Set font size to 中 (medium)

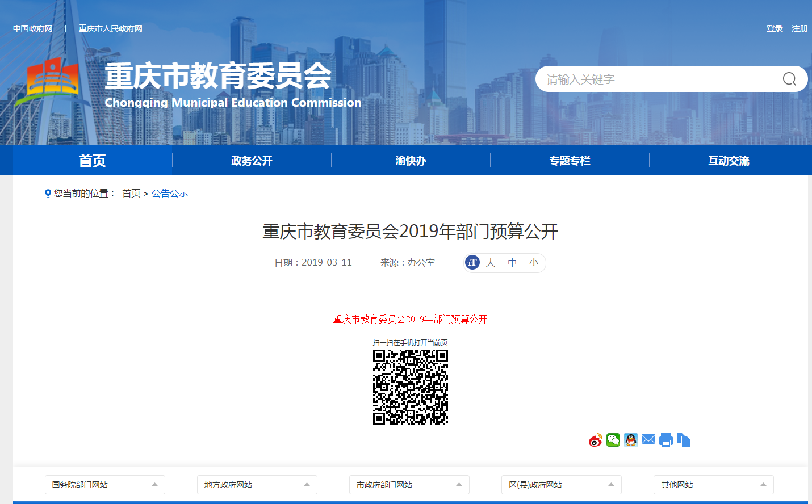[512, 262]
